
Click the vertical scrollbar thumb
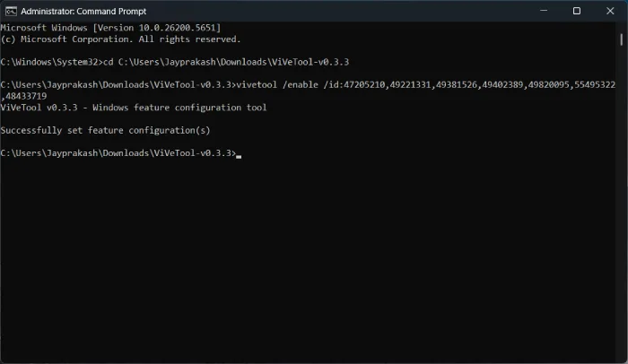pos(621,39)
